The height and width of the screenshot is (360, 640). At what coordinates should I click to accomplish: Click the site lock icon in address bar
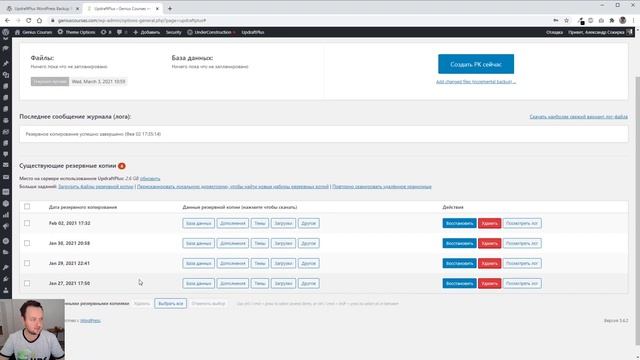53,20
